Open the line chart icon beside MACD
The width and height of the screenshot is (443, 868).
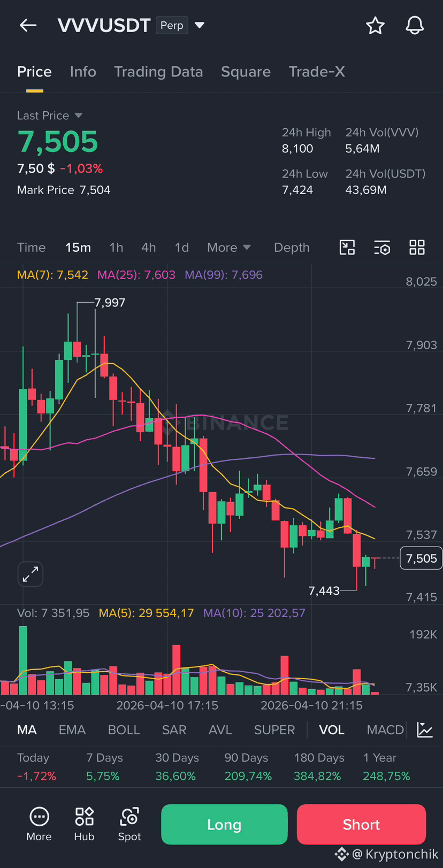pyautogui.click(x=425, y=729)
